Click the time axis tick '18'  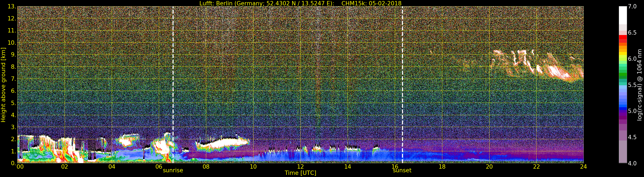tap(442, 167)
